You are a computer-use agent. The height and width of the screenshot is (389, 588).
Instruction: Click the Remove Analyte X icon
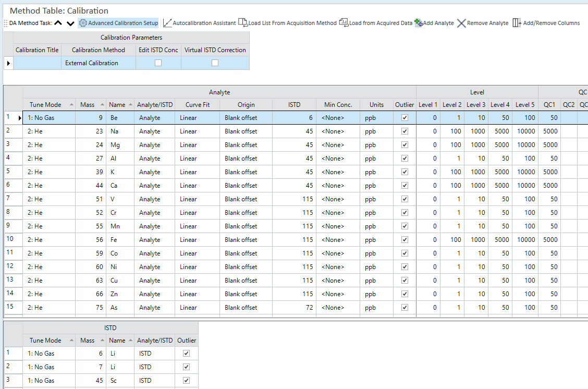462,23
